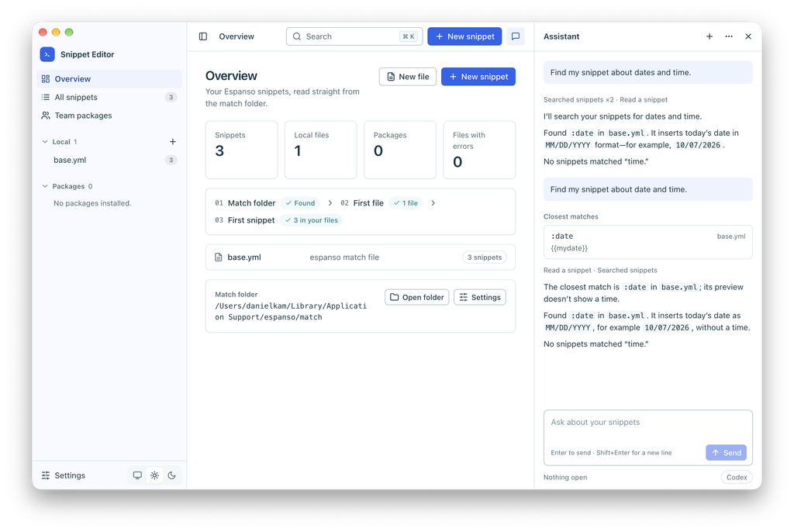Viewport: 794px width, 532px height.
Task: Open Team packages in the sidebar
Action: click(x=109, y=116)
